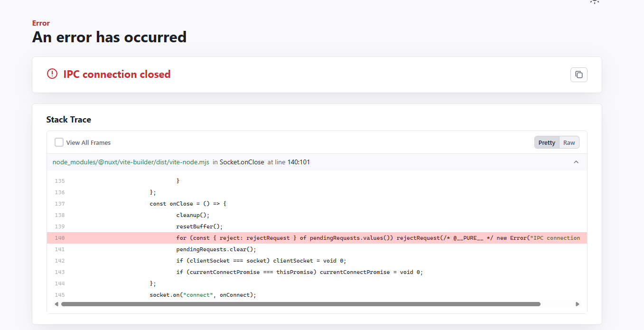Click the "Stack Trace" heading
The height and width of the screenshot is (330, 644).
click(69, 120)
